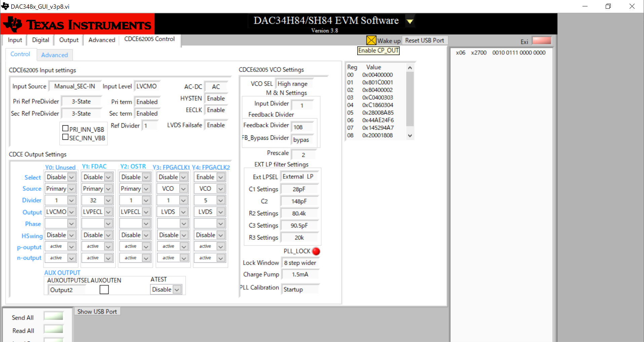Open Y4 FPGACLK2 n-output active dropdown
Screen dimensions: 644x342
coord(210,258)
